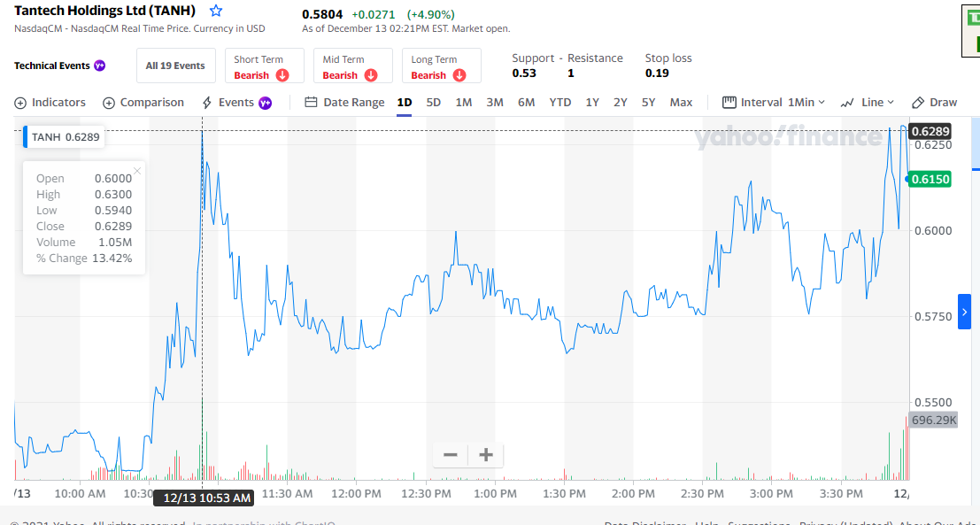Select the 3M range tab
This screenshot has height=525, width=980.
click(494, 103)
